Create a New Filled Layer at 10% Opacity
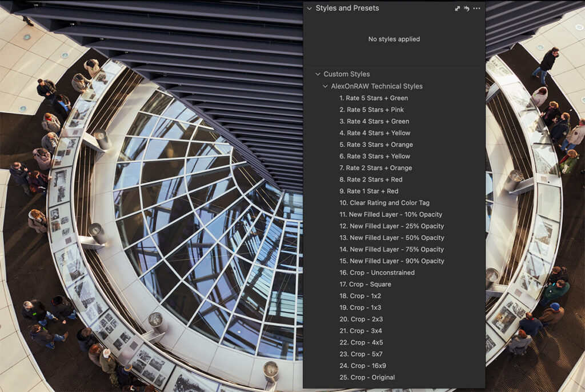 (x=392, y=214)
